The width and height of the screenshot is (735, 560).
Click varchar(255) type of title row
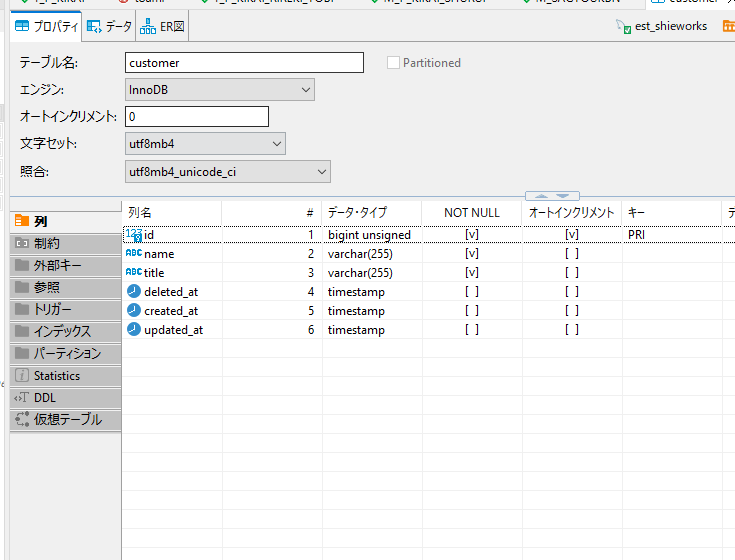tap(360, 273)
